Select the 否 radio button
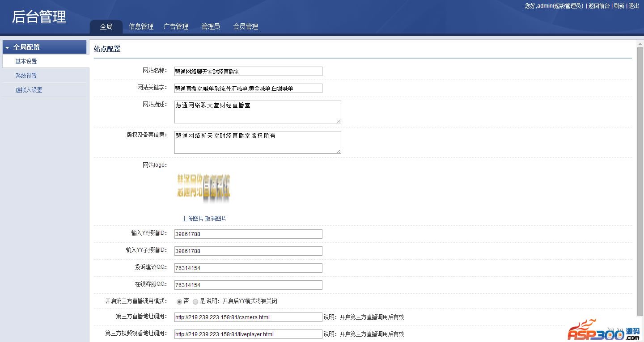The image size is (644, 342). 179,301
